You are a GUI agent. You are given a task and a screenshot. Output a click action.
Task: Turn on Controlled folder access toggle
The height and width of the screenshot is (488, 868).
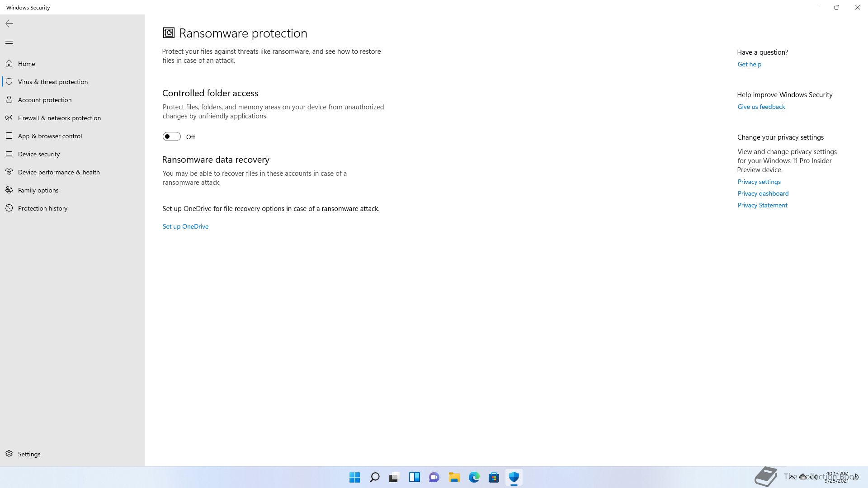click(x=172, y=136)
